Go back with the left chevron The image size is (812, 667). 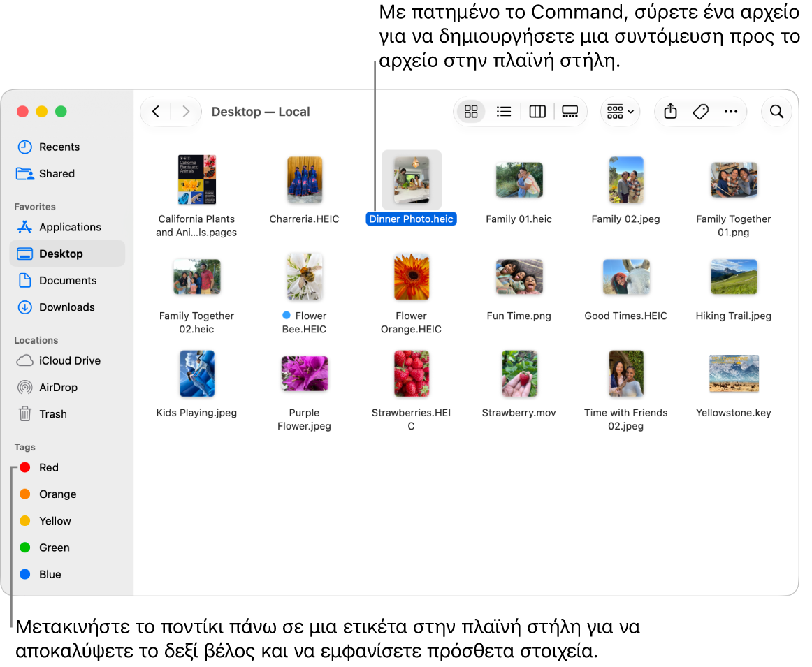pos(155,112)
